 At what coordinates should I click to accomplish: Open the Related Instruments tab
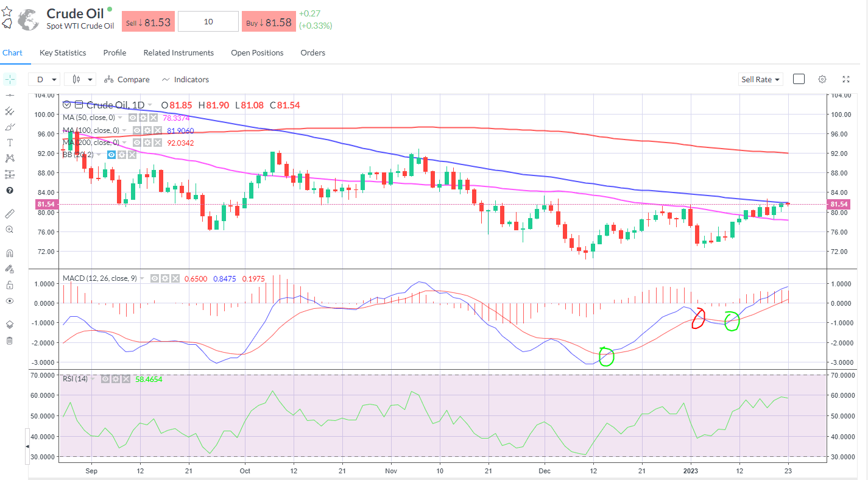tap(178, 53)
